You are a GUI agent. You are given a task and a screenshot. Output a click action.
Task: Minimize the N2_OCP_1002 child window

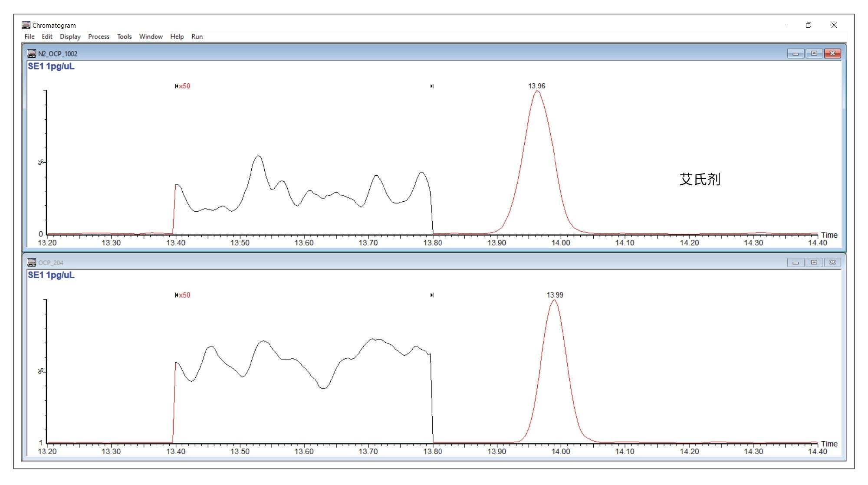796,54
